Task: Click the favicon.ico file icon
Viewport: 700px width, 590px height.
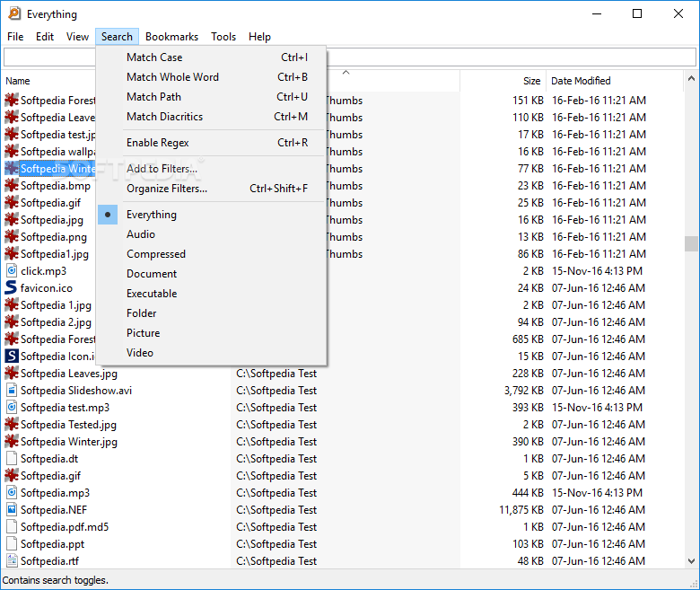Action: pyautogui.click(x=11, y=287)
